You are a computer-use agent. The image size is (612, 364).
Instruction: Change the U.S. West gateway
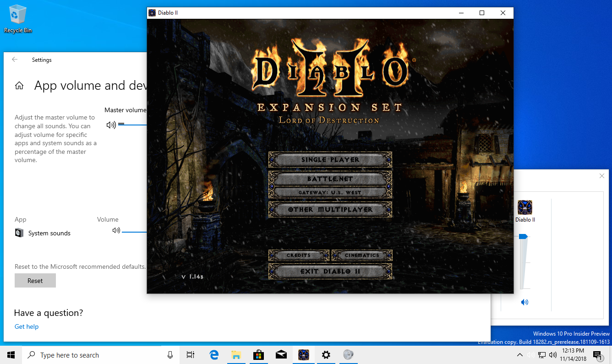(330, 192)
